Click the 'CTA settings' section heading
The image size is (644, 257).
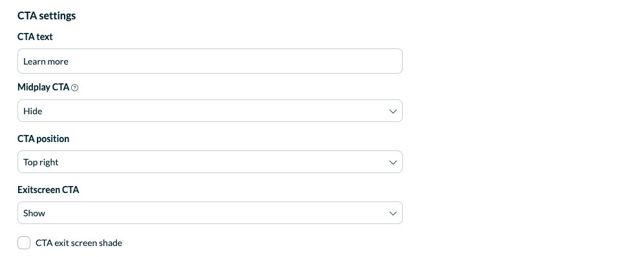pyautogui.click(x=47, y=15)
